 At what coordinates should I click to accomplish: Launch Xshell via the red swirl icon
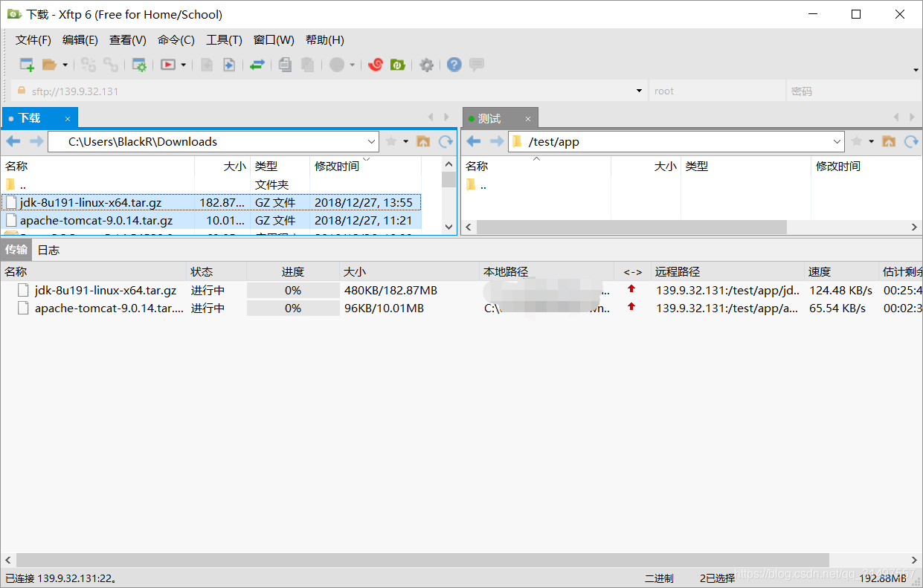pyautogui.click(x=376, y=65)
